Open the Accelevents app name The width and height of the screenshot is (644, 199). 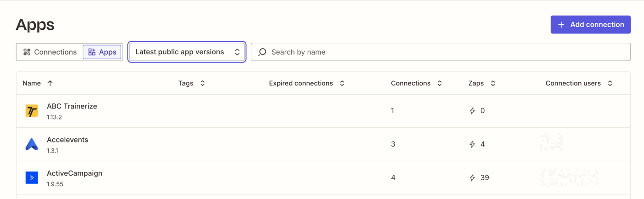(68, 140)
